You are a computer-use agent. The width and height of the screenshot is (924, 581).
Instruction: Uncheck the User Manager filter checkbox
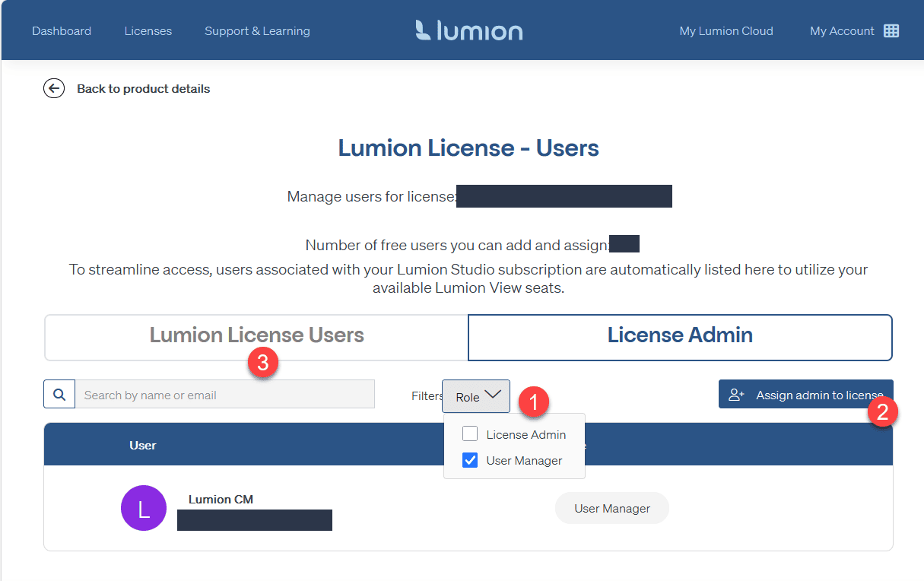tap(470, 460)
